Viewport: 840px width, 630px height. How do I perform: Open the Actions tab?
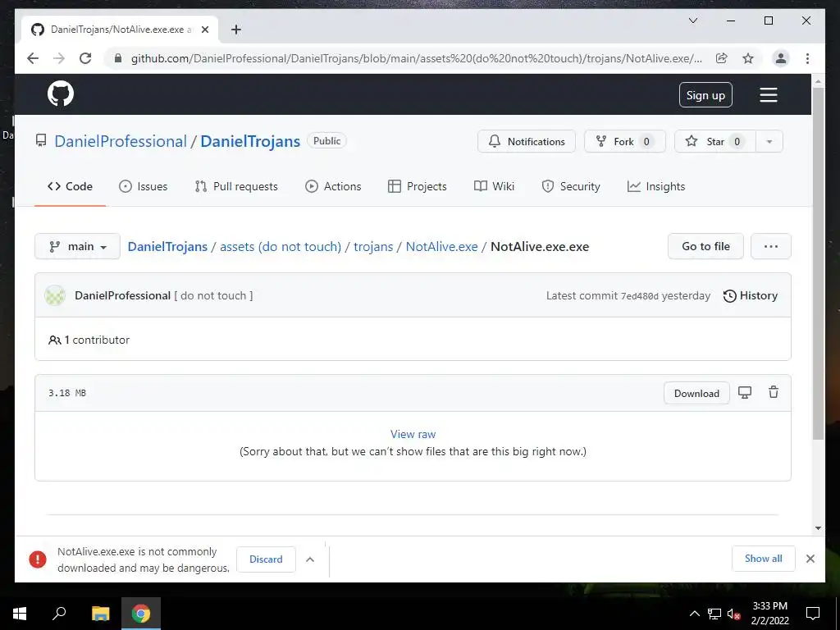coord(333,186)
